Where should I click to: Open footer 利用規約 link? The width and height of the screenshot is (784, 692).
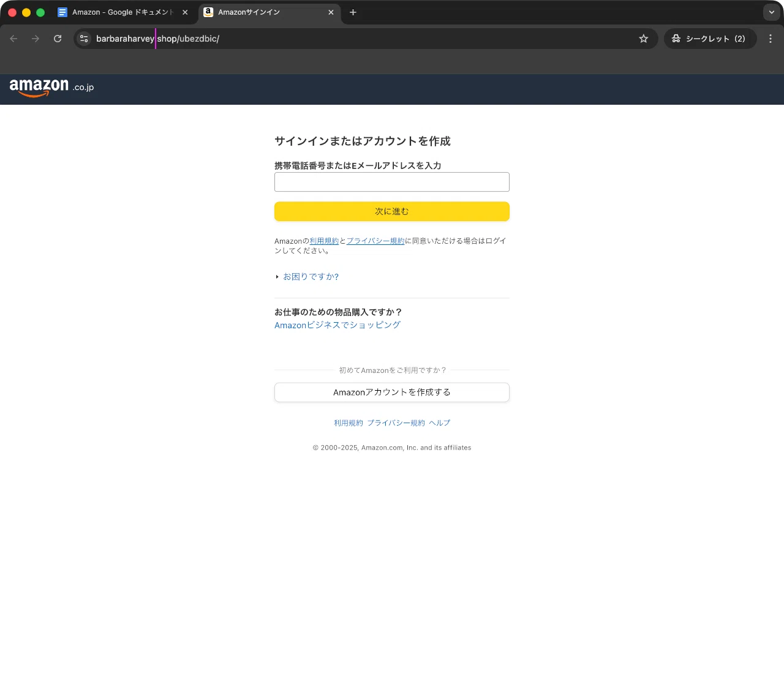tap(349, 423)
